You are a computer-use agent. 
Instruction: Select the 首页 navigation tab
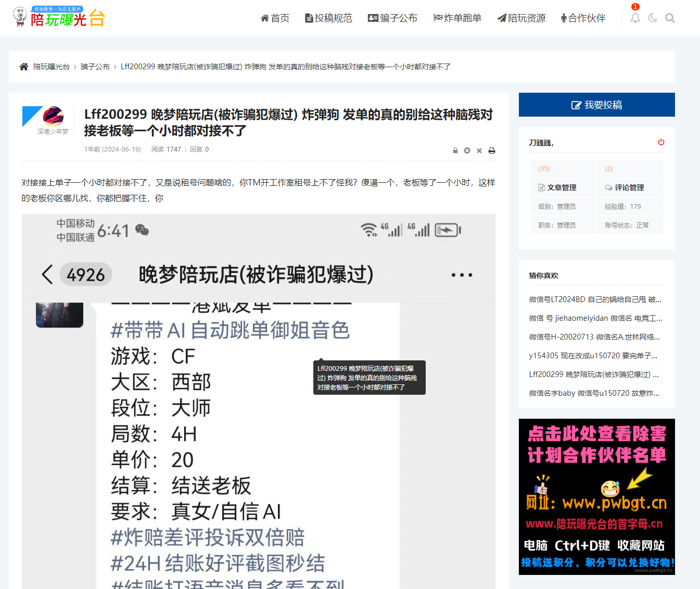click(275, 18)
